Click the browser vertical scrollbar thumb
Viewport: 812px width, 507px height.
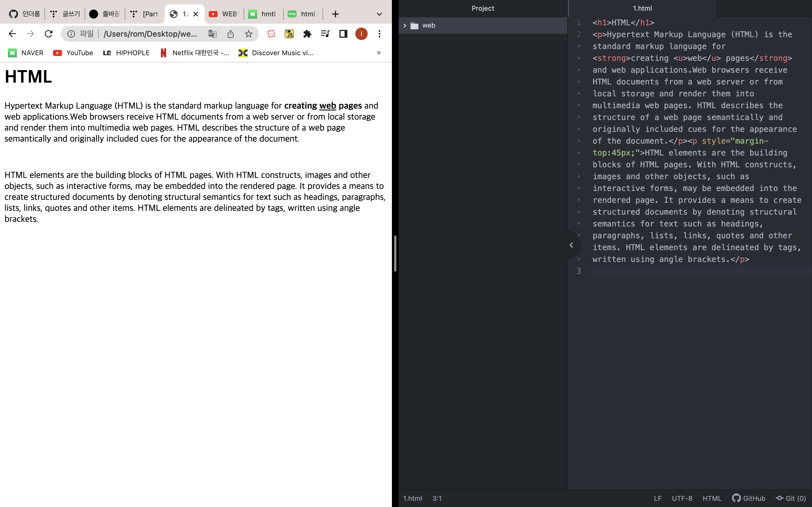coord(395,253)
